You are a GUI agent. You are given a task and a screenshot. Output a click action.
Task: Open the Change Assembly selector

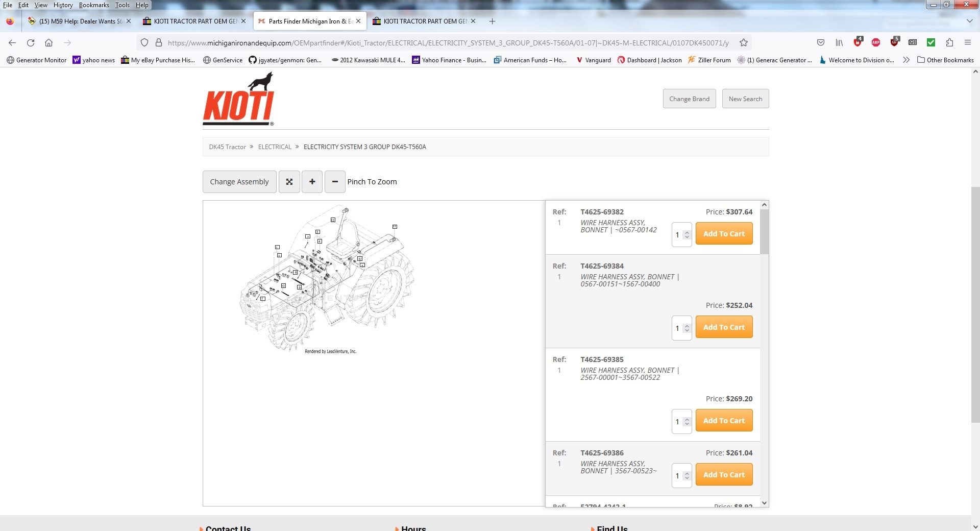(239, 182)
